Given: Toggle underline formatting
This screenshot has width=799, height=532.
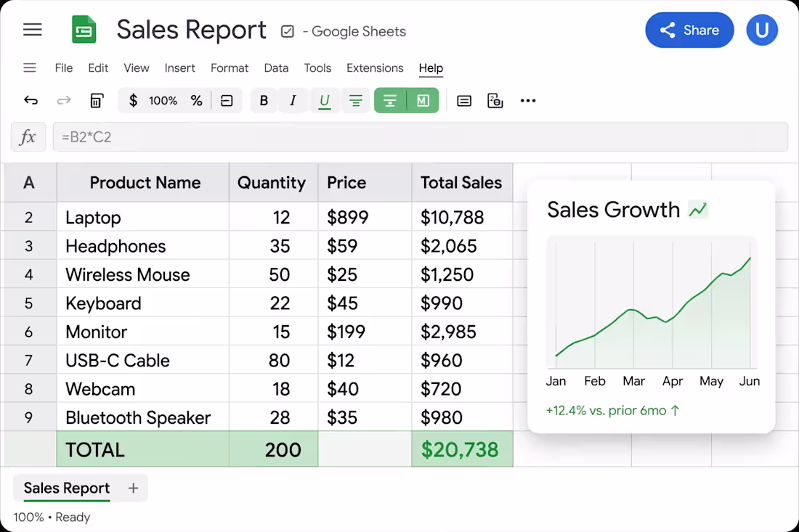Looking at the screenshot, I should (x=324, y=100).
